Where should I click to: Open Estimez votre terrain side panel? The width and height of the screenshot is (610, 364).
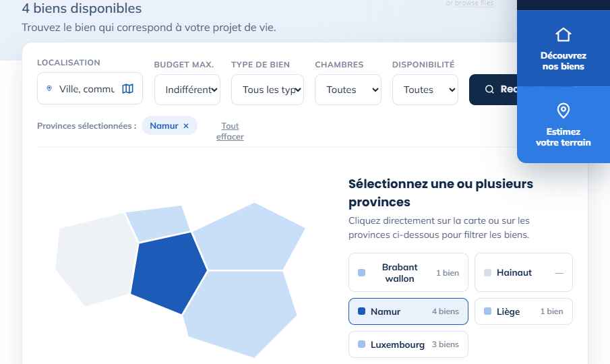click(x=563, y=125)
